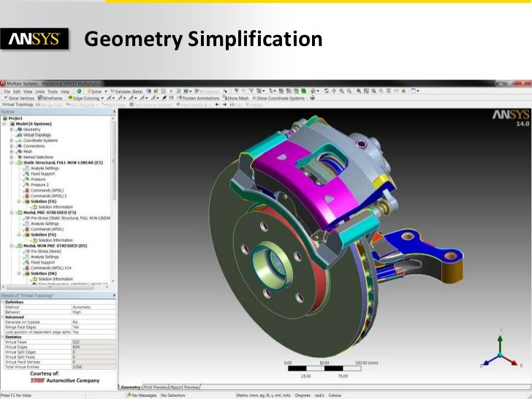Open the Units menu
Viewport: 532px width, 399px height.
pyautogui.click(x=40, y=91)
